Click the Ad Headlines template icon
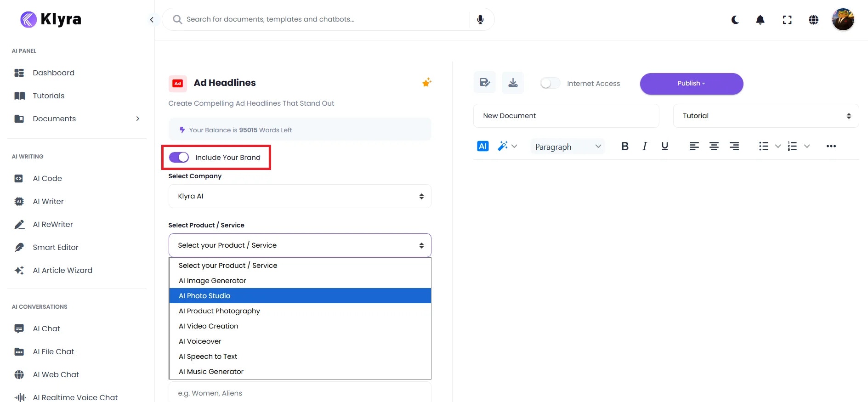This screenshot has width=868, height=402. click(177, 84)
